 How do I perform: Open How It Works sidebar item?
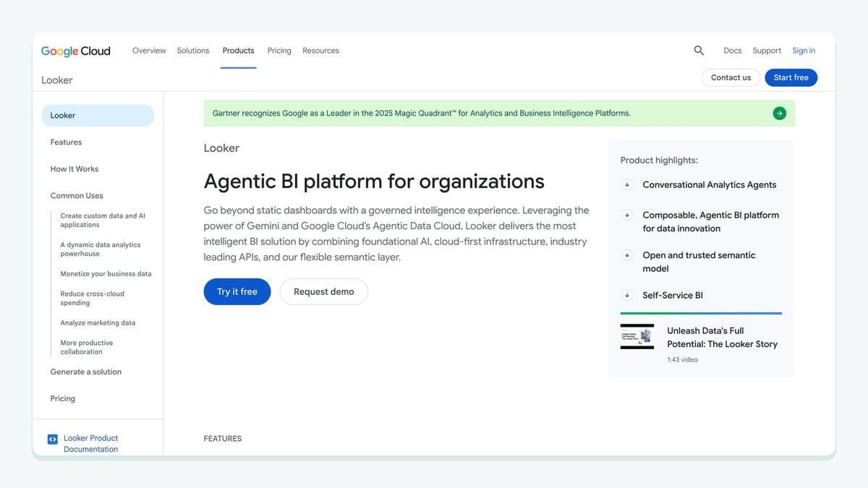coord(75,169)
